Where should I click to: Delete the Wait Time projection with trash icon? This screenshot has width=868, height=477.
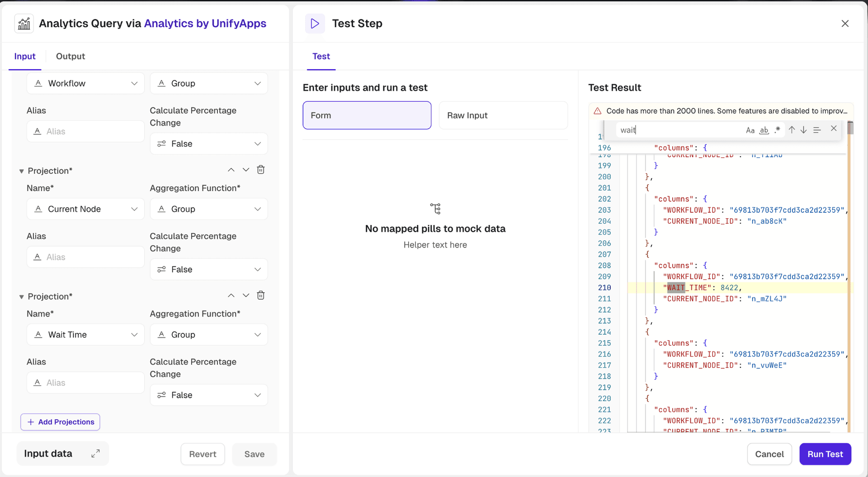tap(261, 295)
